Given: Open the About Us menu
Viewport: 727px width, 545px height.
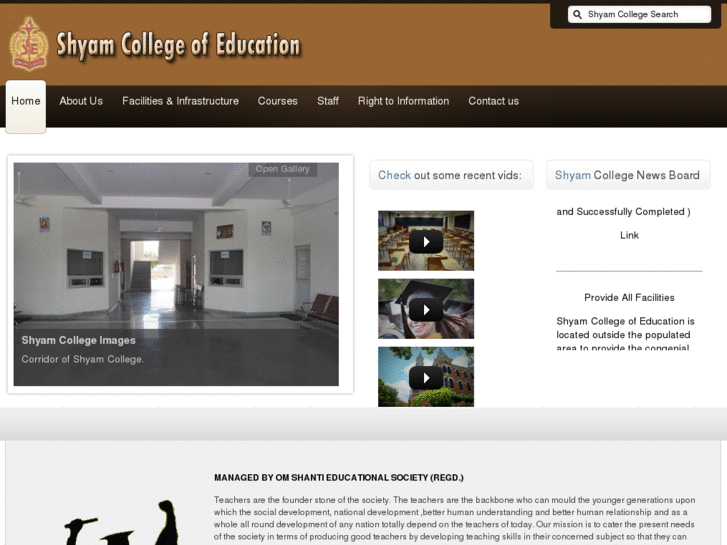Looking at the screenshot, I should coord(81,101).
